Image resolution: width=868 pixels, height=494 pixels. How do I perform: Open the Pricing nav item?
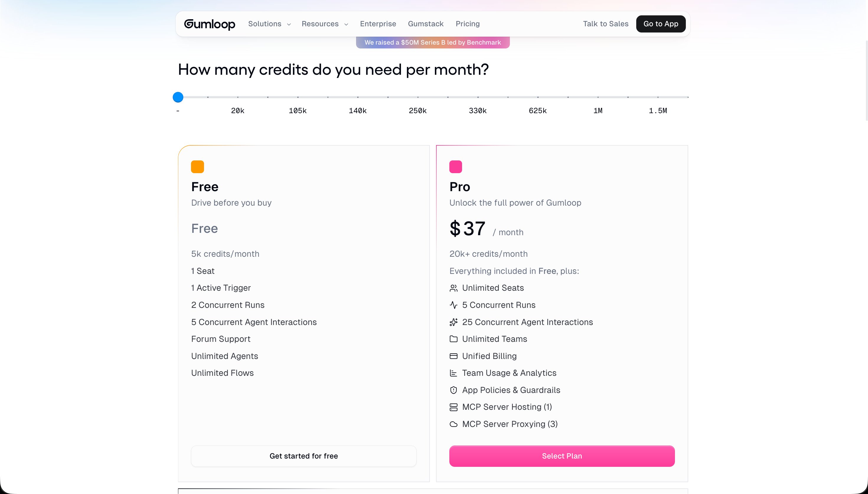(468, 24)
